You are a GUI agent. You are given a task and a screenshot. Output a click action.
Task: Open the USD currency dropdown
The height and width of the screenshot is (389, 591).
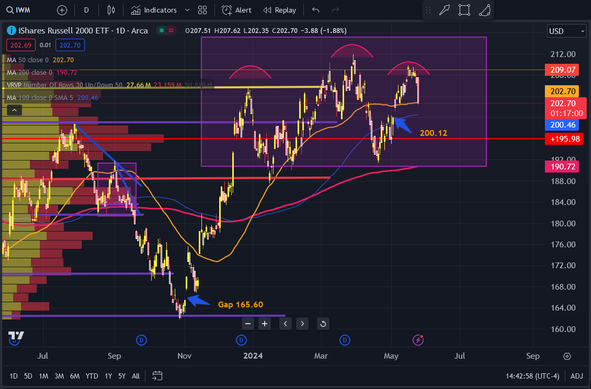point(567,31)
